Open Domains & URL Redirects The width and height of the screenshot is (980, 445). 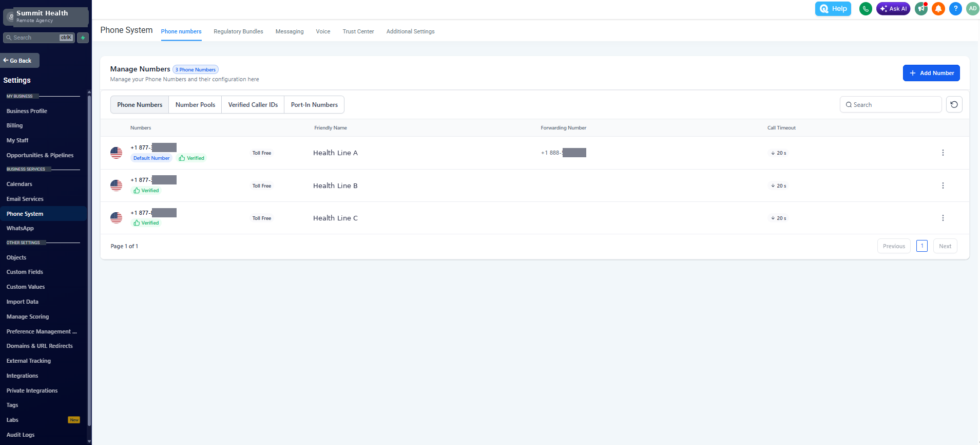tap(40, 346)
